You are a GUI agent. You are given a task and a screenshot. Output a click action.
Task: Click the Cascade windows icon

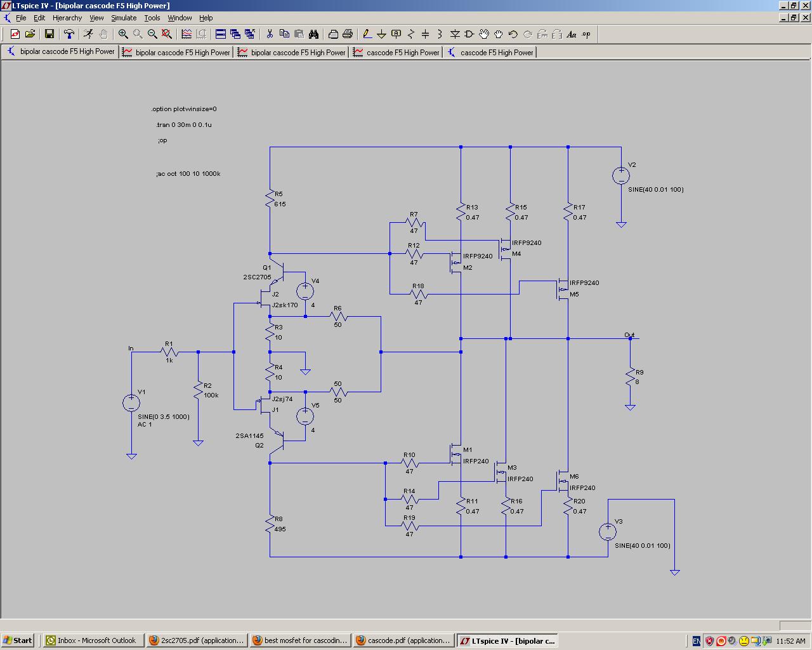tap(235, 34)
